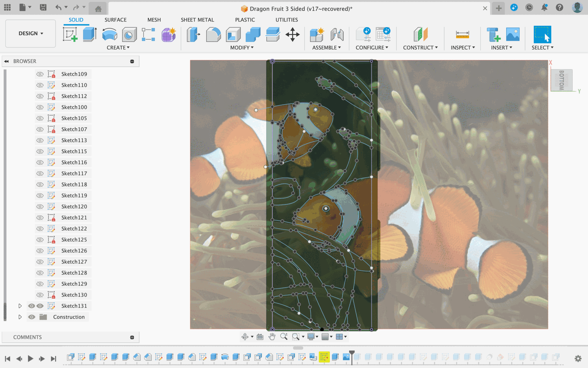Expand the tree item next to Sketch131

click(20, 305)
